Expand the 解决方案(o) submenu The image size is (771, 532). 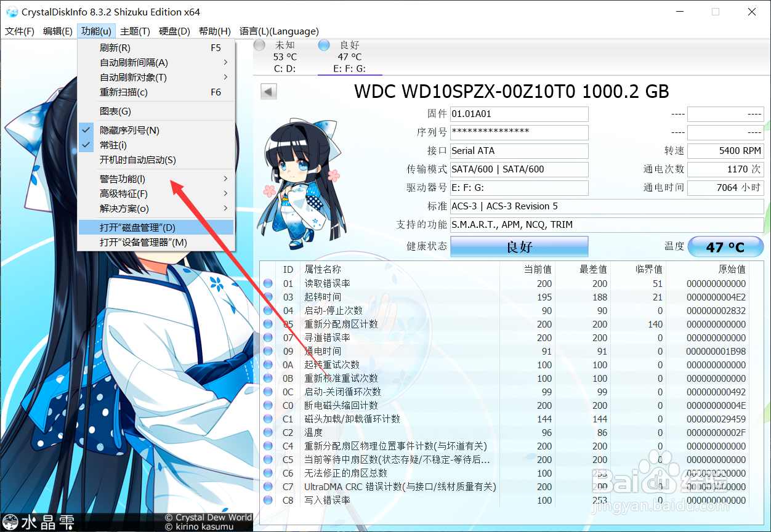pos(156,209)
